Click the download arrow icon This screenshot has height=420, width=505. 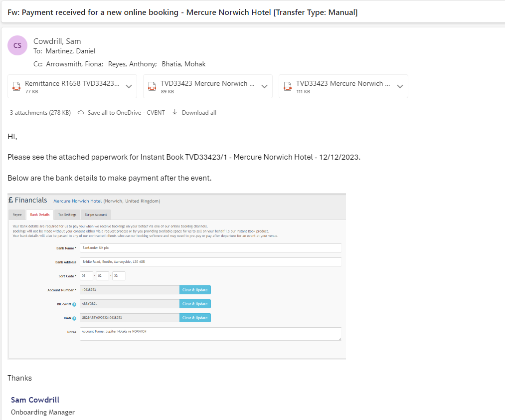tap(174, 113)
